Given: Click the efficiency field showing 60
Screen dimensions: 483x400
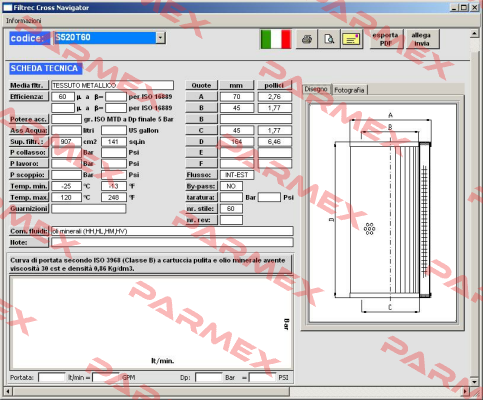Looking at the screenshot, I should coord(63,97).
